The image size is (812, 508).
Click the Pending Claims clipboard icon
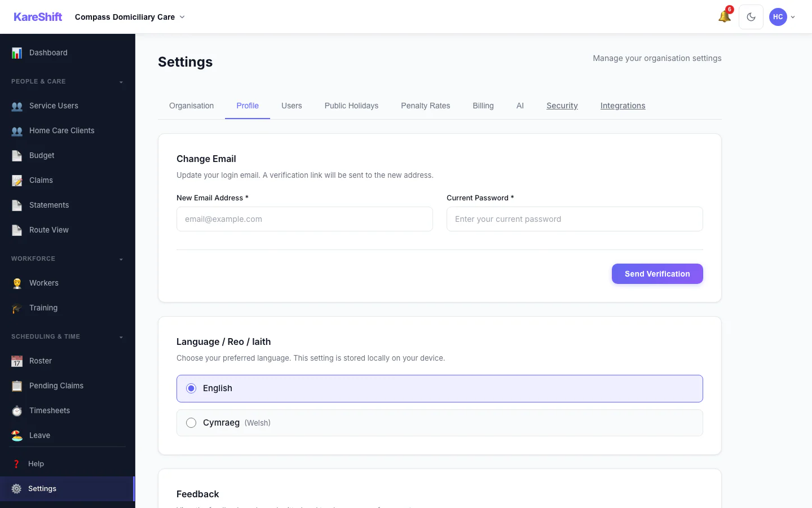pos(17,386)
